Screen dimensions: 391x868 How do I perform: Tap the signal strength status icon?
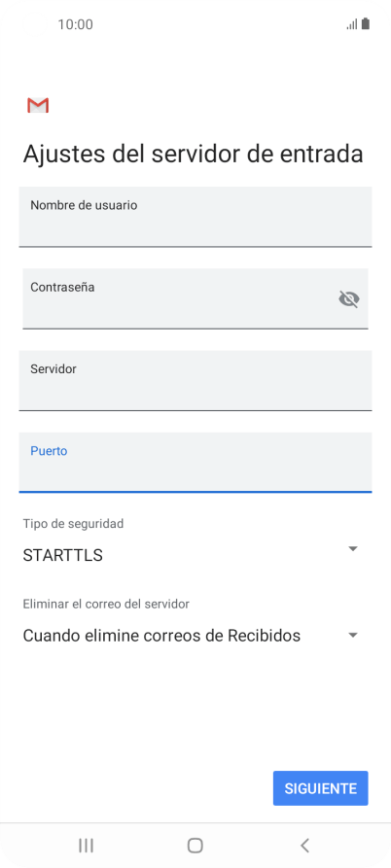(x=352, y=24)
